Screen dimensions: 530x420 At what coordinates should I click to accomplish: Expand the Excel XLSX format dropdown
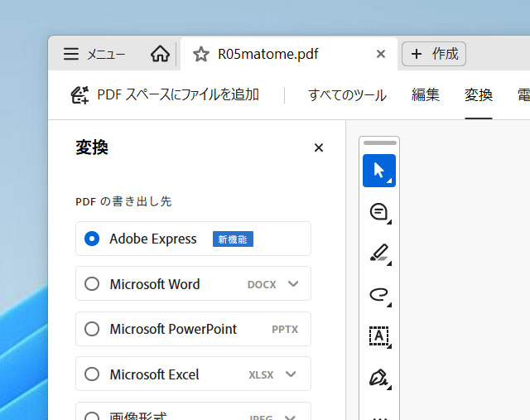pos(291,374)
